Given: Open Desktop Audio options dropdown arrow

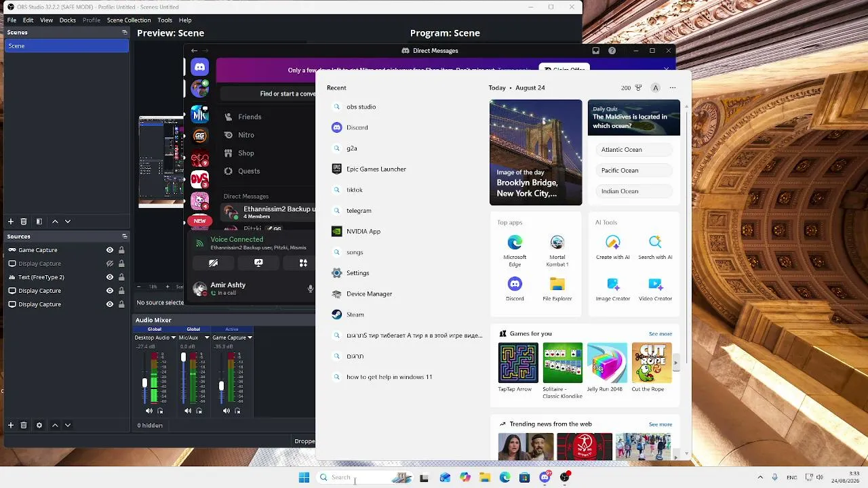Looking at the screenshot, I should pos(174,338).
